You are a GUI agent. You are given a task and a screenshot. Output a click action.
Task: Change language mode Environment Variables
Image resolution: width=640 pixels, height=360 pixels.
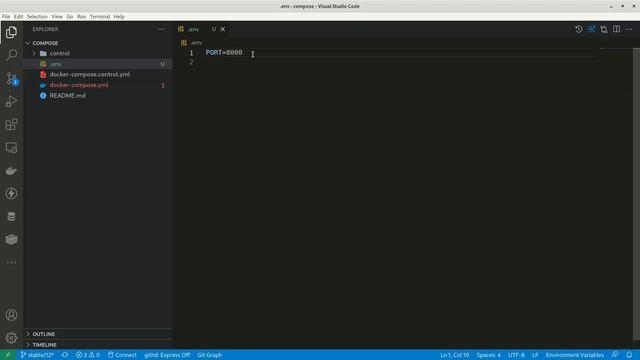coord(575,355)
